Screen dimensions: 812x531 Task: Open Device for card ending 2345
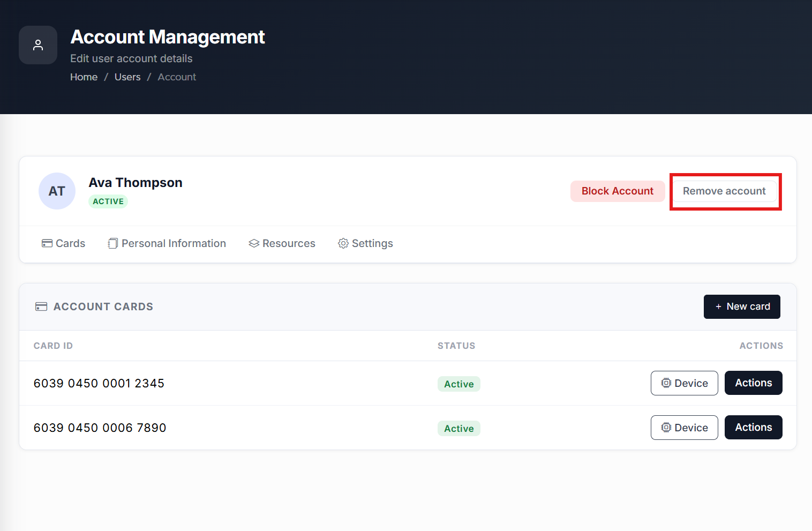pyautogui.click(x=685, y=383)
